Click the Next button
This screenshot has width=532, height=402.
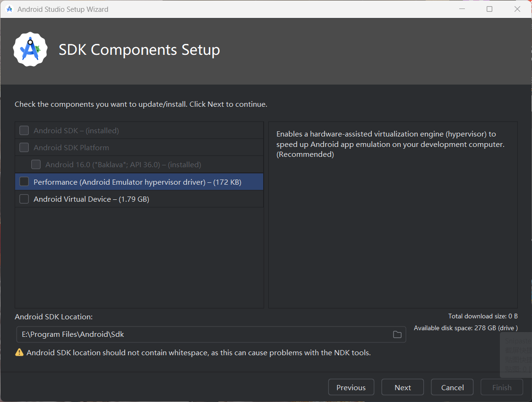pyautogui.click(x=403, y=387)
